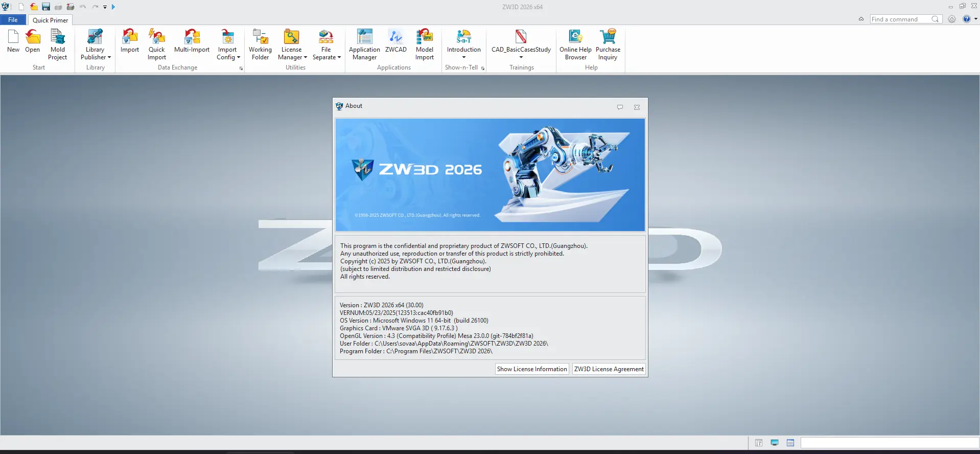Click the feedback comment icon in About dialog

tap(620, 107)
